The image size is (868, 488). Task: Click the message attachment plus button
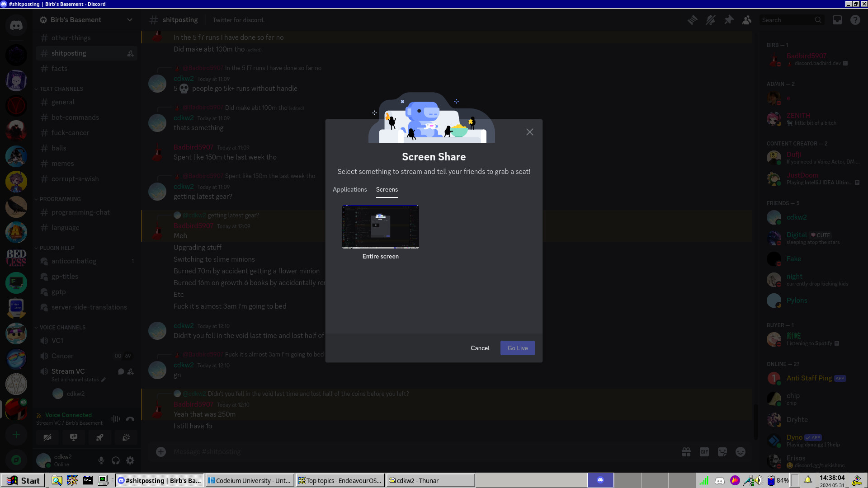161,451
